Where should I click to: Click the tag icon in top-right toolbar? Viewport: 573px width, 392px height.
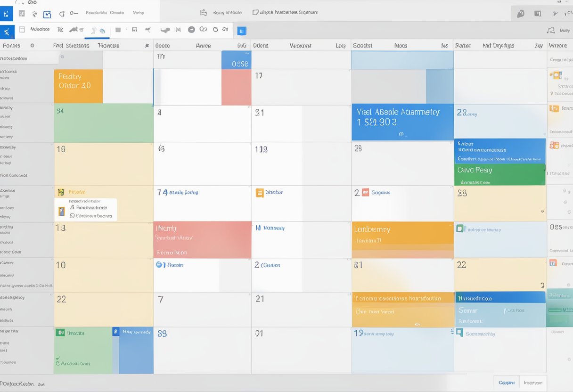click(520, 14)
